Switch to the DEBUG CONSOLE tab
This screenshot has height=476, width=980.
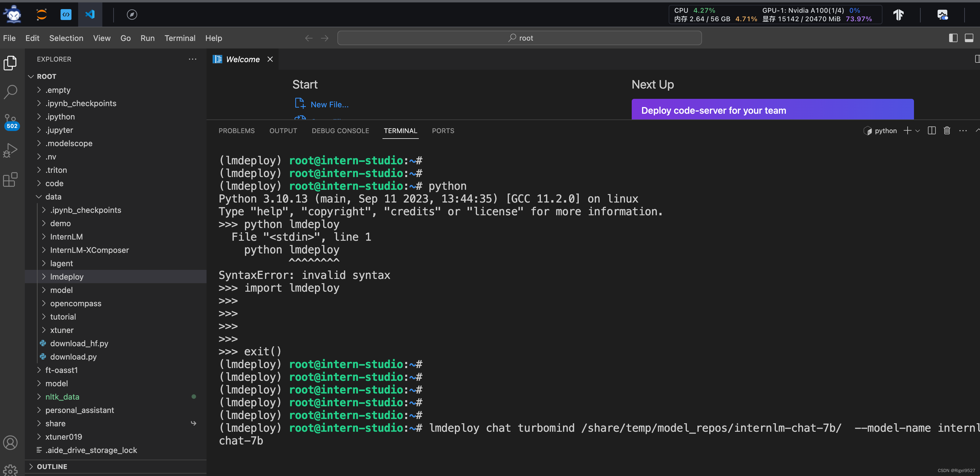tap(340, 131)
